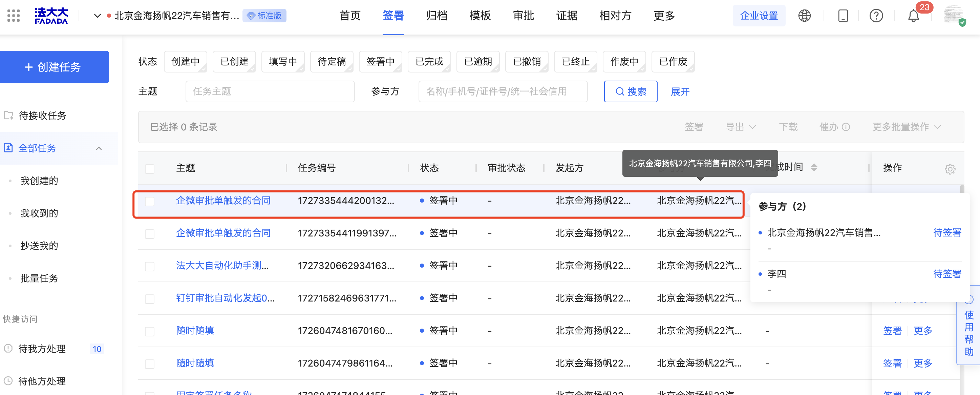980x395 pixels.
Task: Open 法大大自动化助手测... task link
Action: (x=222, y=266)
